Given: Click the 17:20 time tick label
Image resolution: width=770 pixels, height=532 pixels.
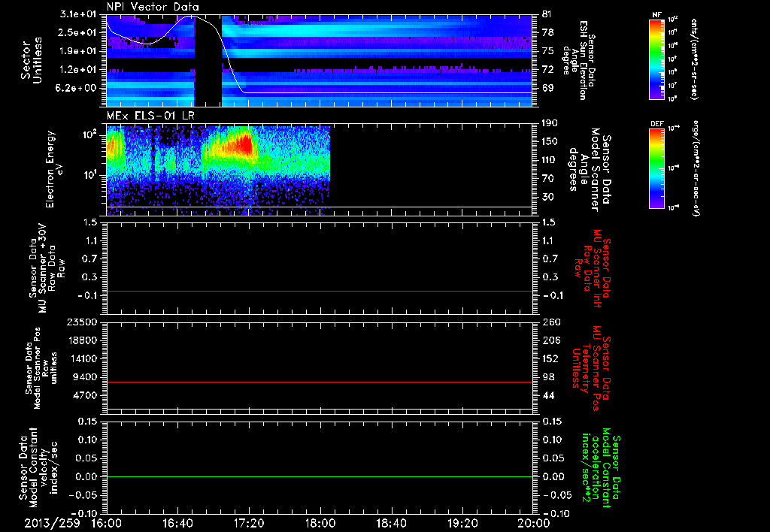Looking at the screenshot, I should pos(249,524).
